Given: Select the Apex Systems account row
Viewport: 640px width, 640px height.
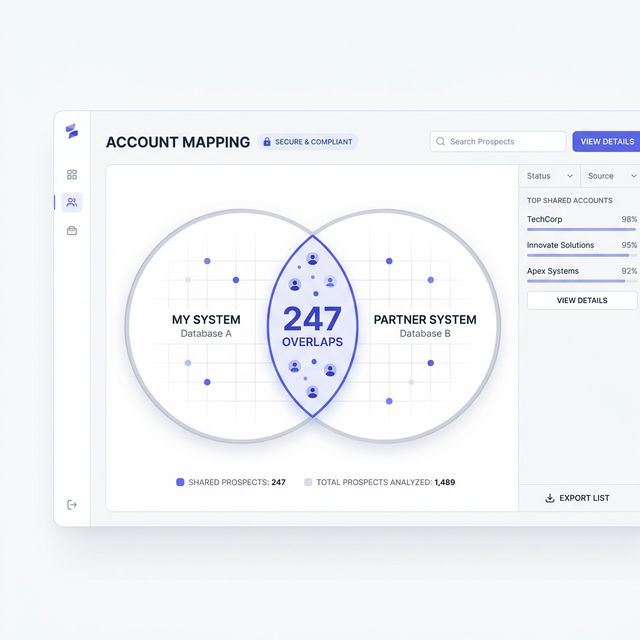Looking at the screenshot, I should [582, 276].
